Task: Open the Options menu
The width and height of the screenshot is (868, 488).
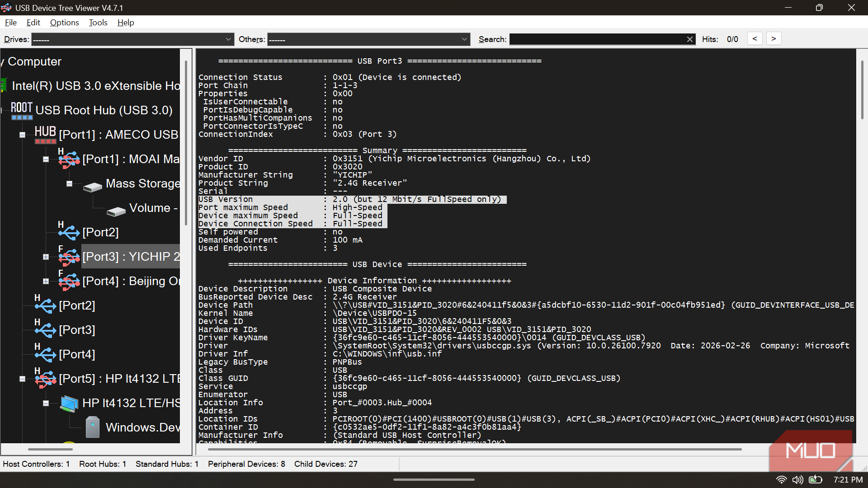Action: (x=64, y=23)
